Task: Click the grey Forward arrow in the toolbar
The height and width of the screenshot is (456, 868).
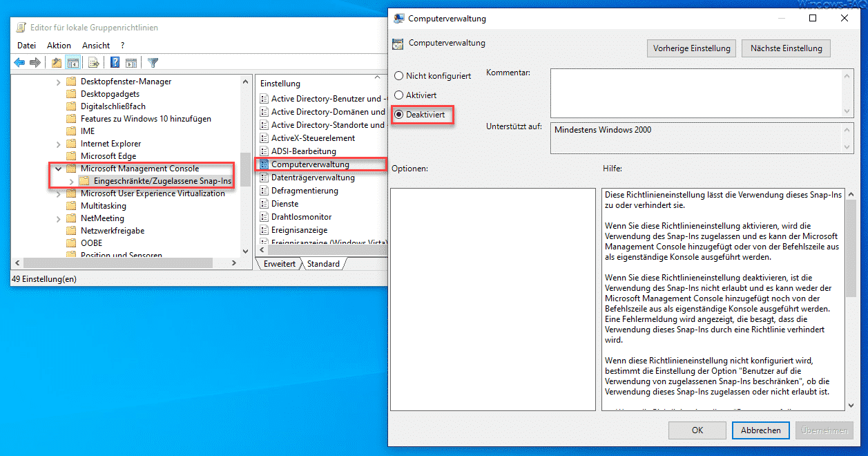Action: click(35, 63)
